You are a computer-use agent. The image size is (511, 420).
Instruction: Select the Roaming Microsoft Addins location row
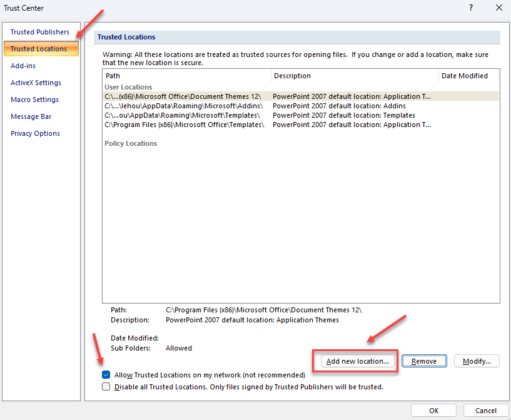pyautogui.click(x=184, y=106)
